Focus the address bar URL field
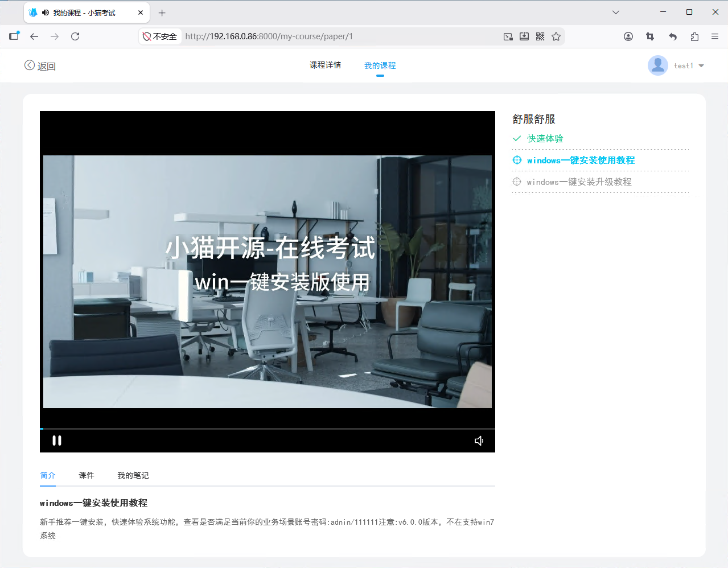Image resolution: width=728 pixels, height=568 pixels. tap(342, 36)
